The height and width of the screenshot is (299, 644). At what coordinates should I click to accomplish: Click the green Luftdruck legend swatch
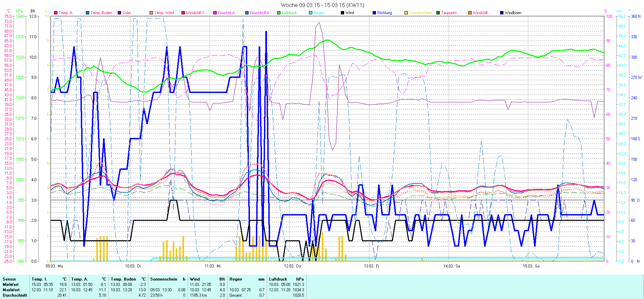pos(279,13)
